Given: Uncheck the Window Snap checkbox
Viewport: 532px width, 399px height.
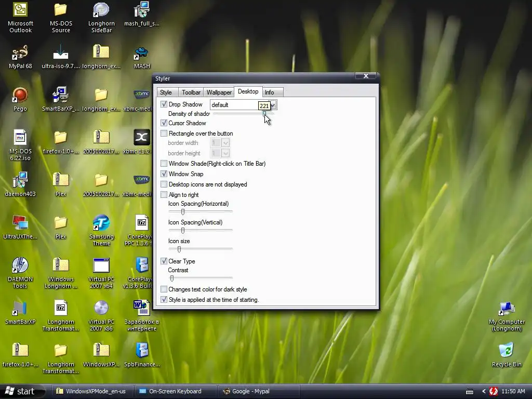Looking at the screenshot, I should (164, 174).
